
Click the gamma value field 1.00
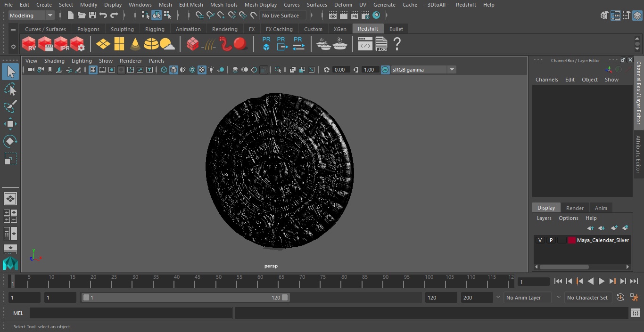coord(370,70)
